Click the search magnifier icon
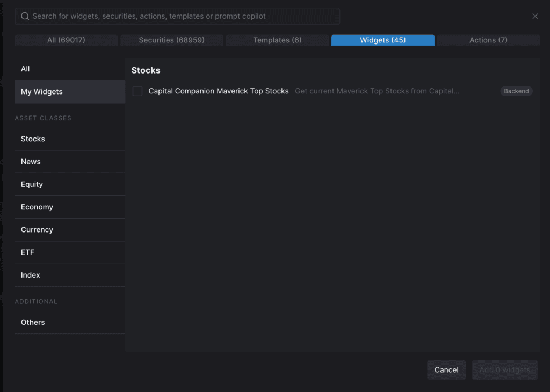The height and width of the screenshot is (392, 550). [x=25, y=16]
